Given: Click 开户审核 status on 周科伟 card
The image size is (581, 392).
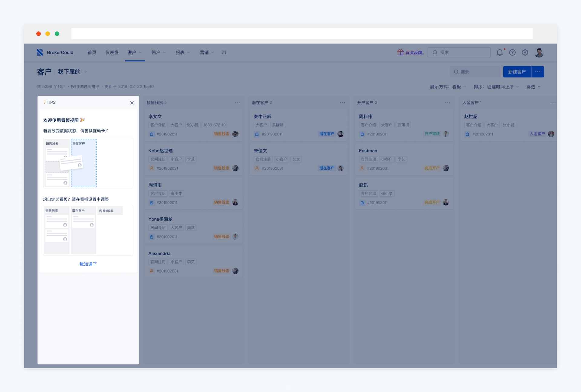Looking at the screenshot, I should pos(432,134).
